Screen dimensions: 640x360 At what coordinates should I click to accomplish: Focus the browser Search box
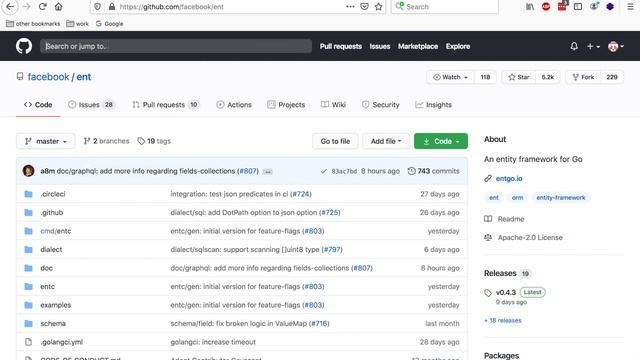(444, 7)
